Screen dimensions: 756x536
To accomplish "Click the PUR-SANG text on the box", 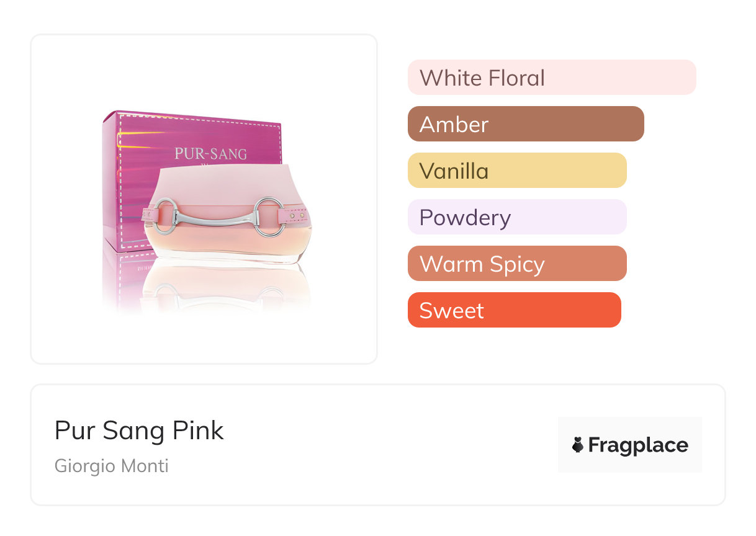I will pos(210,153).
